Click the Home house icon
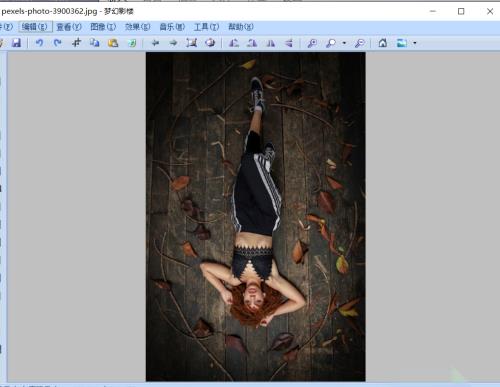This screenshot has width=500, height=387. [383, 43]
